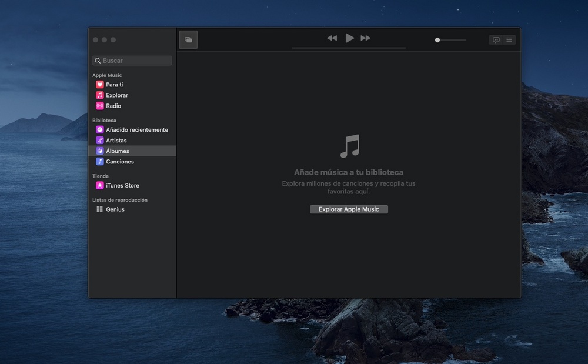
Task: Click the star icon for iTunes Store
Action: (100, 186)
